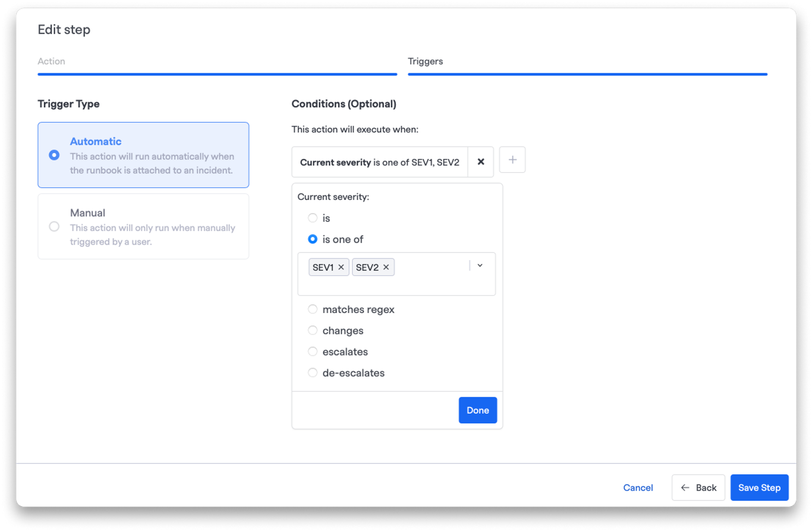Viewport: 812px width, 530px height.
Task: Choose the "is one of" severity condition
Action: pyautogui.click(x=313, y=239)
